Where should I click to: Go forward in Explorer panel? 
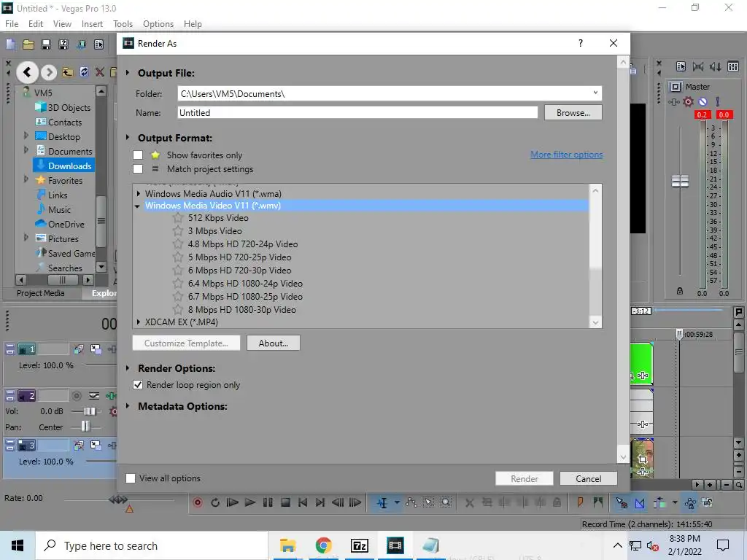[x=49, y=72]
